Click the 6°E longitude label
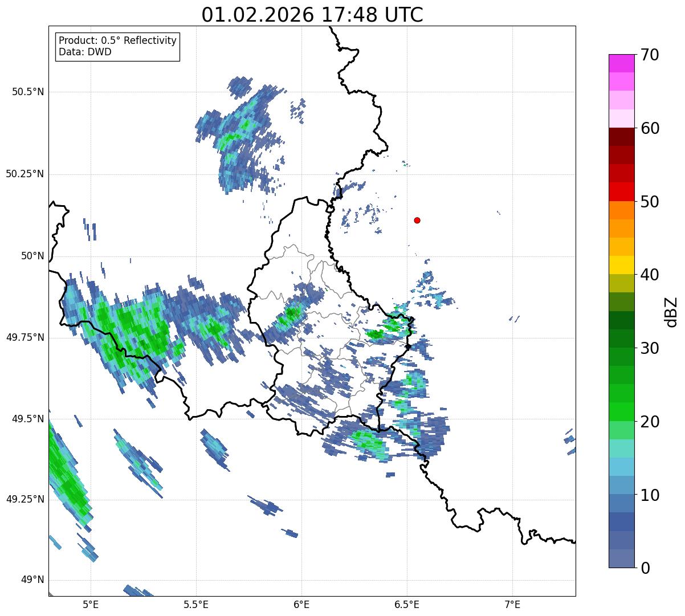The image size is (685, 616). (x=301, y=604)
